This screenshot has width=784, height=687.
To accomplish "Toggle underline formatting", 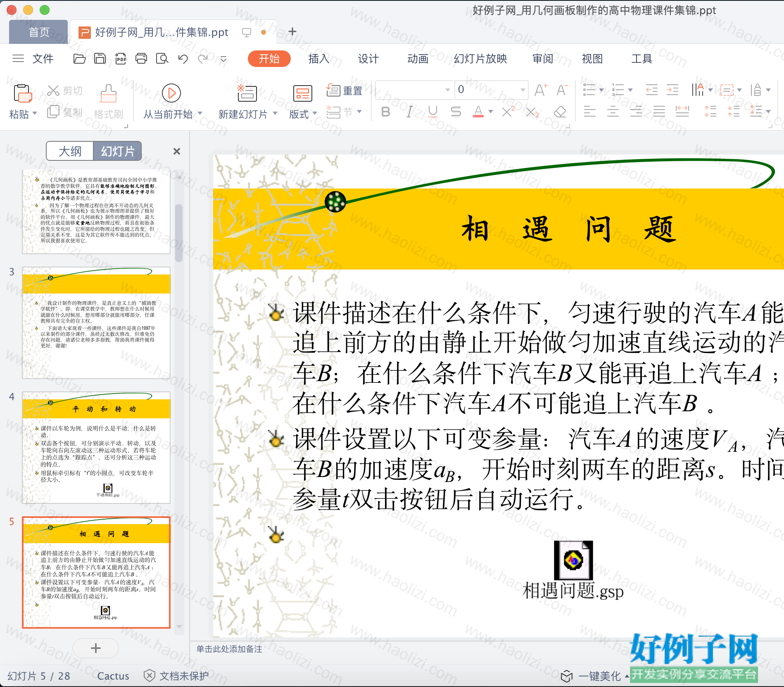I will pyautogui.click(x=433, y=112).
